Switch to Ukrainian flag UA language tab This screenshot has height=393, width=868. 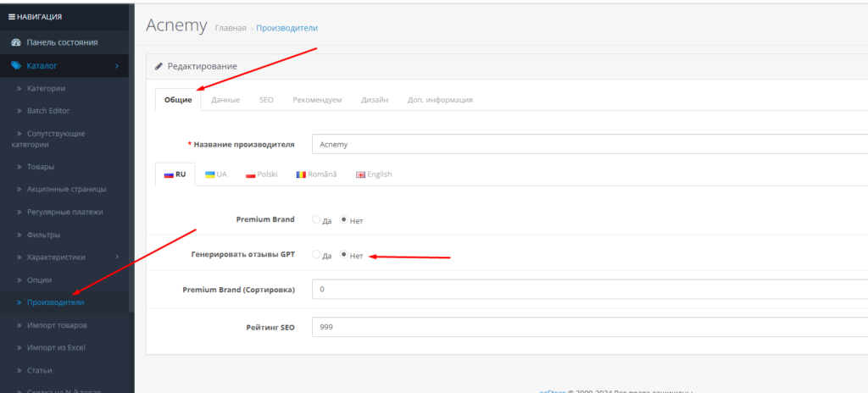(x=216, y=174)
